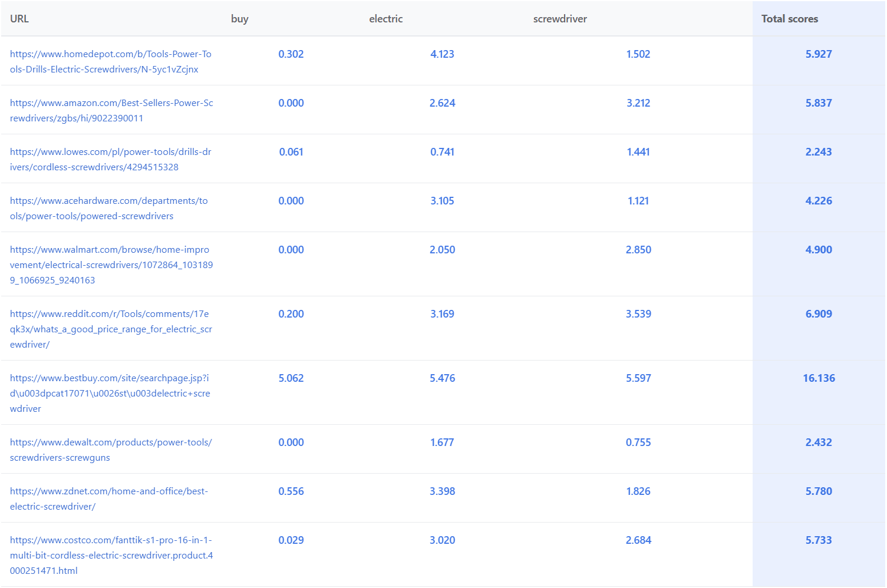Click buy score 0.200 in reddit row
This screenshot has width=887, height=588.
(x=291, y=314)
